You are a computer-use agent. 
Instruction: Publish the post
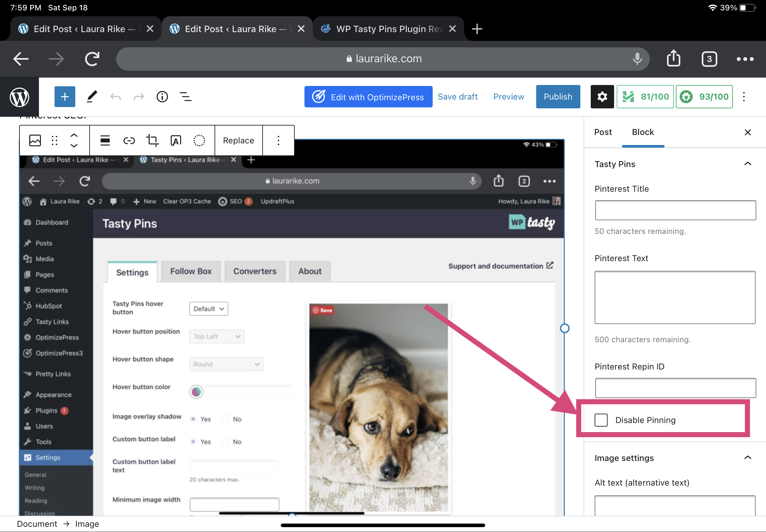click(x=558, y=97)
